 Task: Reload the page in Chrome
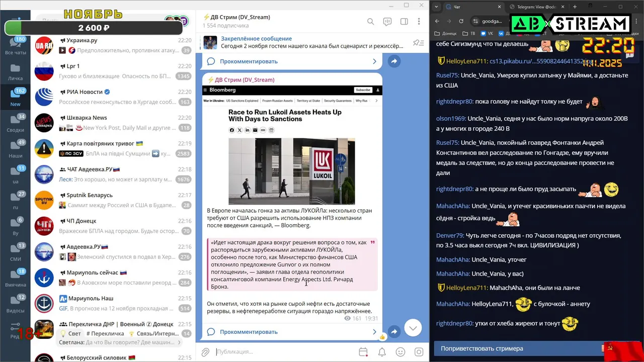[x=461, y=21]
